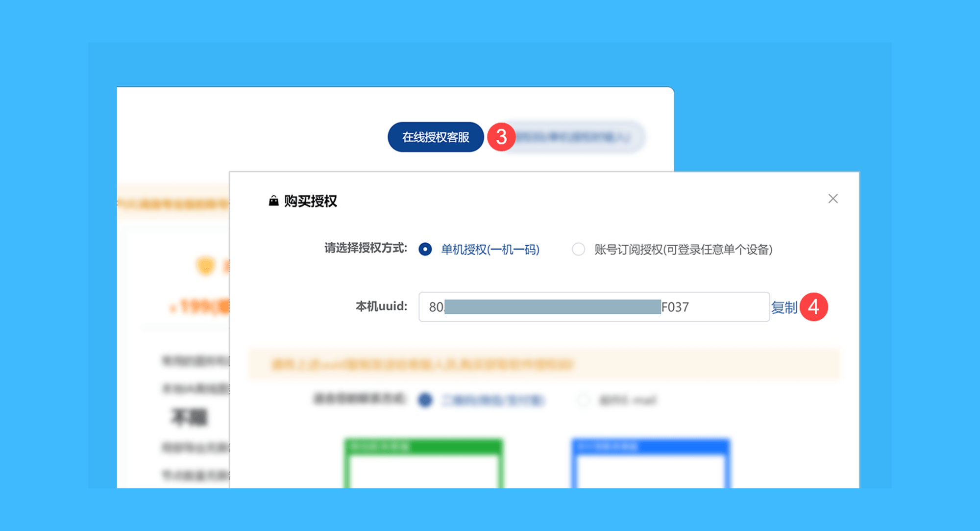Select 单机授权(一机一码) radio option

425,249
